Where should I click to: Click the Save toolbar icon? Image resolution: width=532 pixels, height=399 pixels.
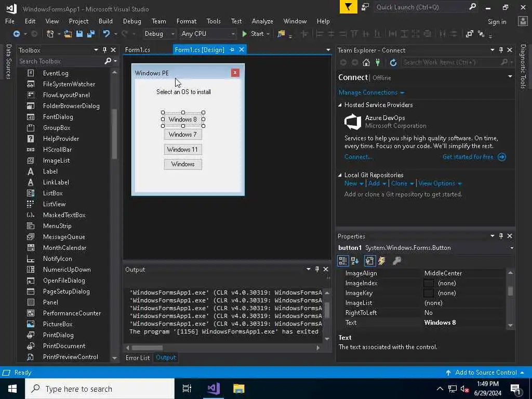(x=79, y=34)
